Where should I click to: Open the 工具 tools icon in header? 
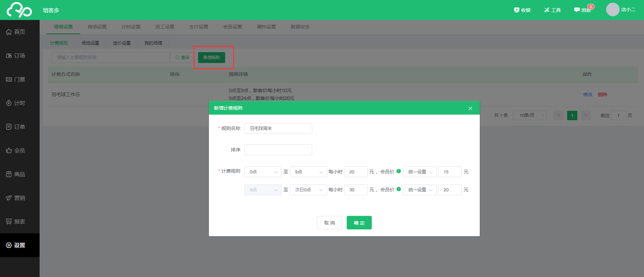tap(546, 10)
